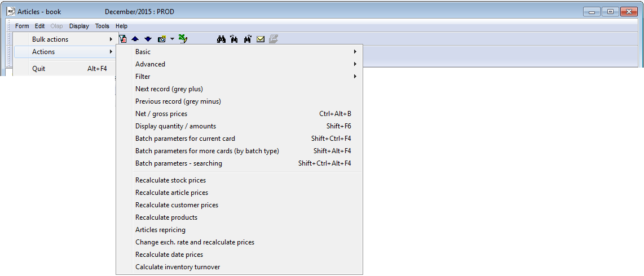Minimize the Articles - book window
Image resolution: width=644 pixels, height=276 pixels.
pyautogui.click(x=592, y=12)
